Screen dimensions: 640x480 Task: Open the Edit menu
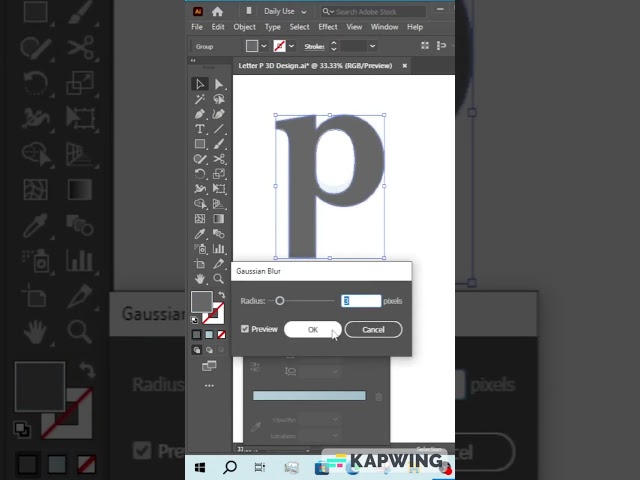(x=218, y=27)
